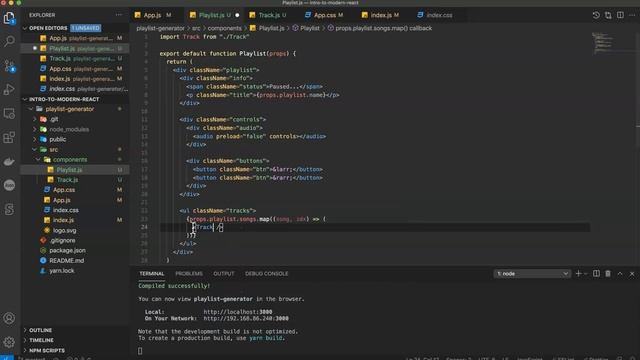
Task: Click the open changes icon in editor toolbar
Action: coord(608,15)
